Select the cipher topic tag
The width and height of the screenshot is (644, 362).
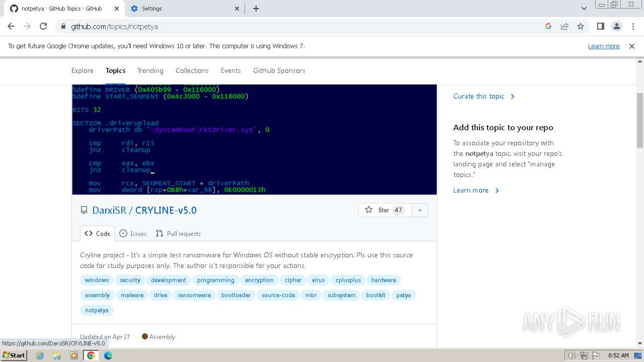[293, 280]
